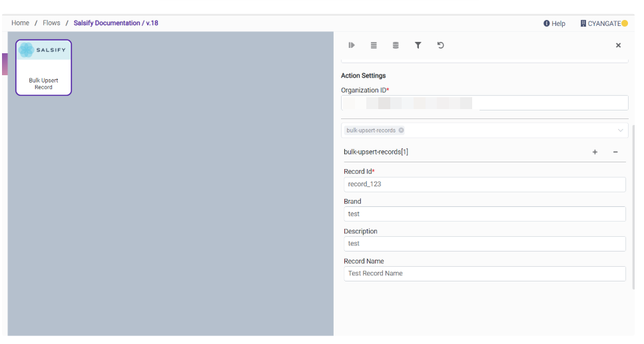Viewport: 644px width, 344px height.
Task: Select the Salsify Bulk Upsert Record node
Action: coord(43,68)
